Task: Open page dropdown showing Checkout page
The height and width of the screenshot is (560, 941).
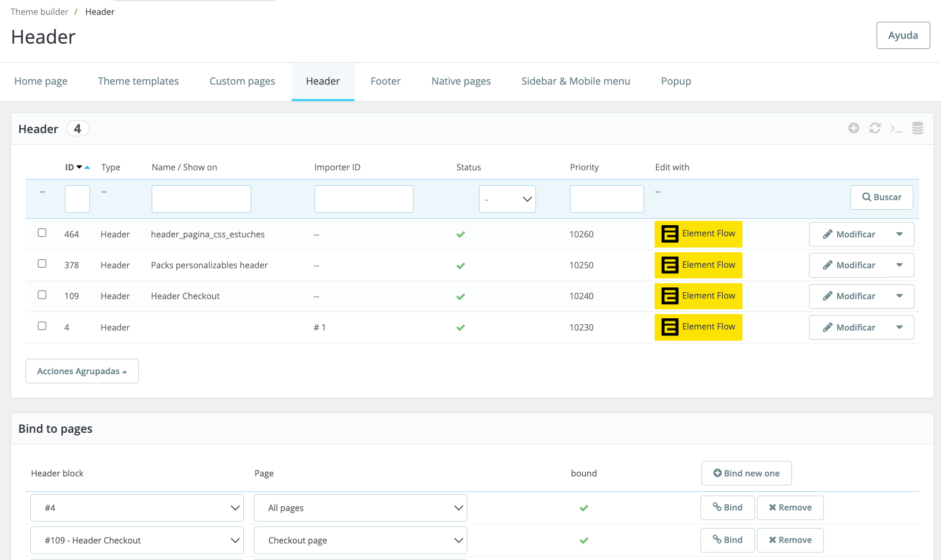Action: 360,540
